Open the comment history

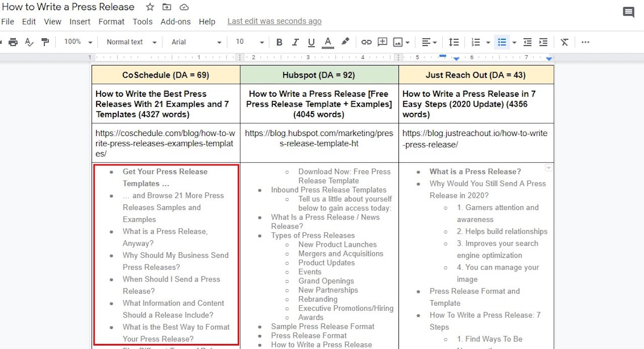point(628,12)
